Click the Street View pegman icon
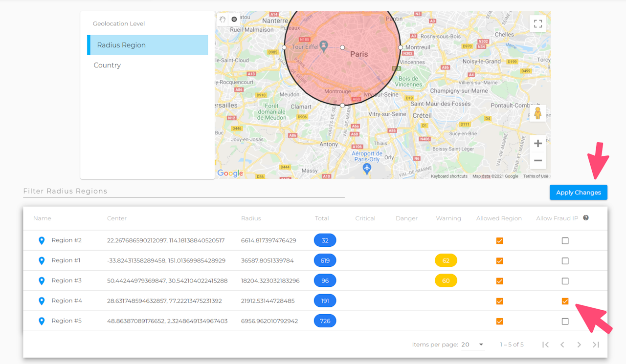Screen dimensions: 626x364 (537, 113)
